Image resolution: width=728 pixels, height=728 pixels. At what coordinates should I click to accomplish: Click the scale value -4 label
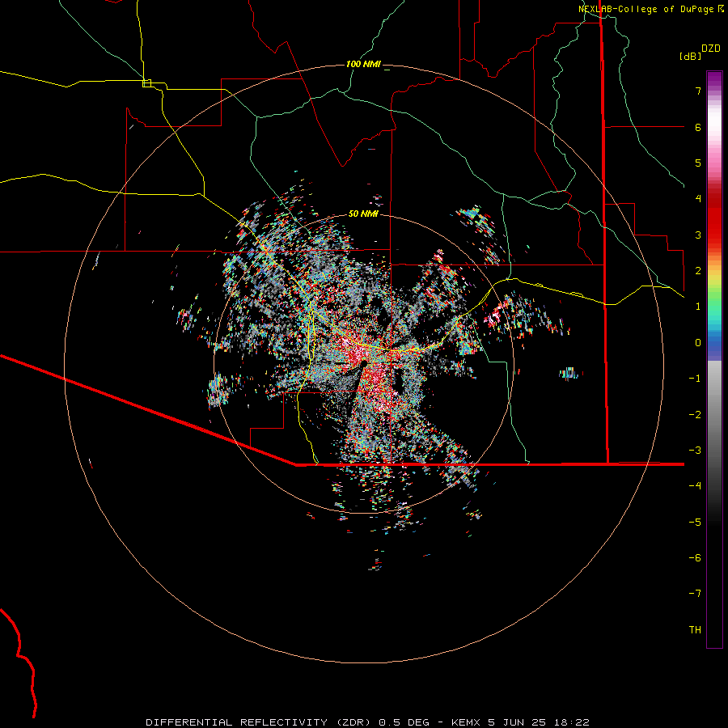[695, 485]
